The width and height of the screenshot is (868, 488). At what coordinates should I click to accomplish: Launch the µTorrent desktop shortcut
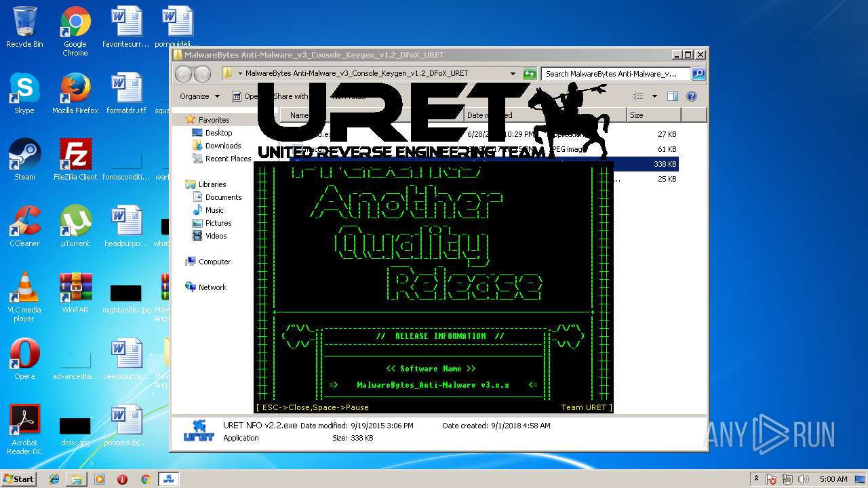[75, 227]
